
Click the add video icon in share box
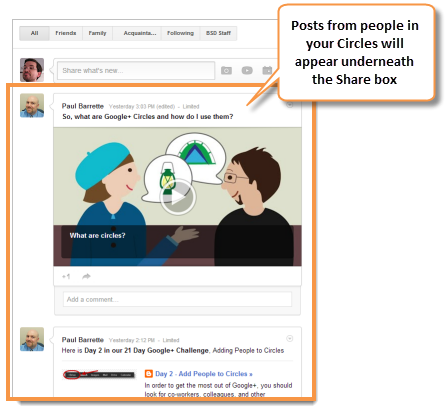[x=247, y=70]
